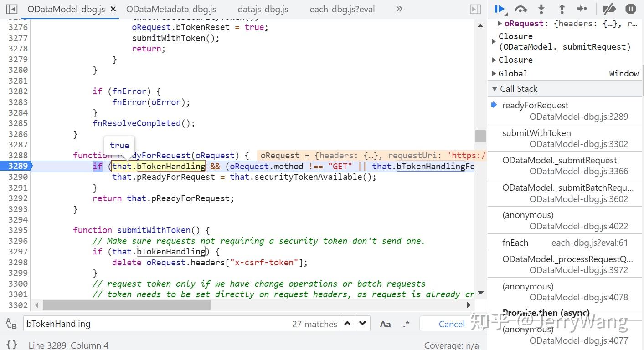Resume script execution
The image size is (644, 350).
500,9
